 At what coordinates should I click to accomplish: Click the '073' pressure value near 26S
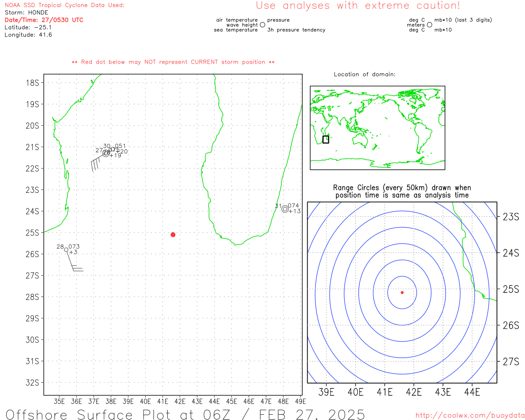[x=74, y=247]
